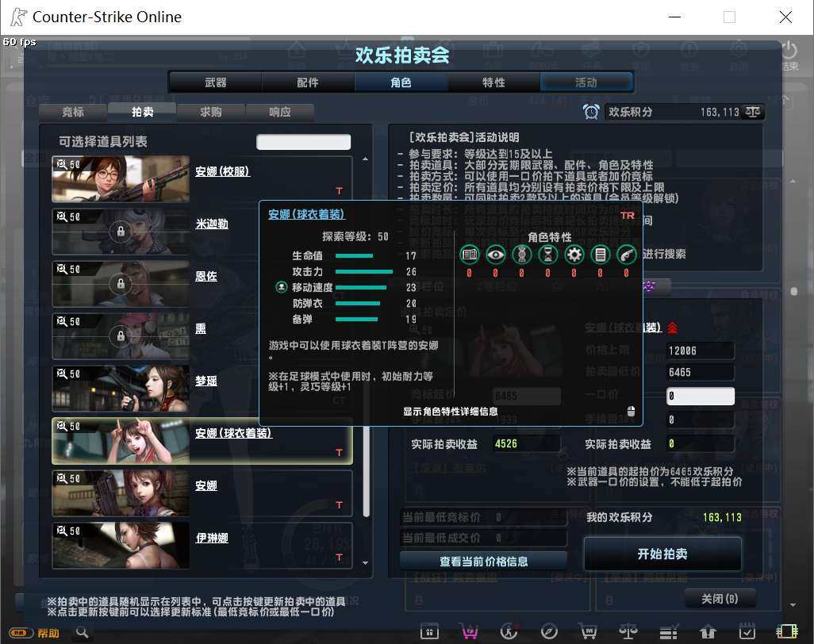Click the lock icon on 米迦勒 portrait
Image resolution: width=814 pixels, height=644 pixels.
tap(121, 232)
